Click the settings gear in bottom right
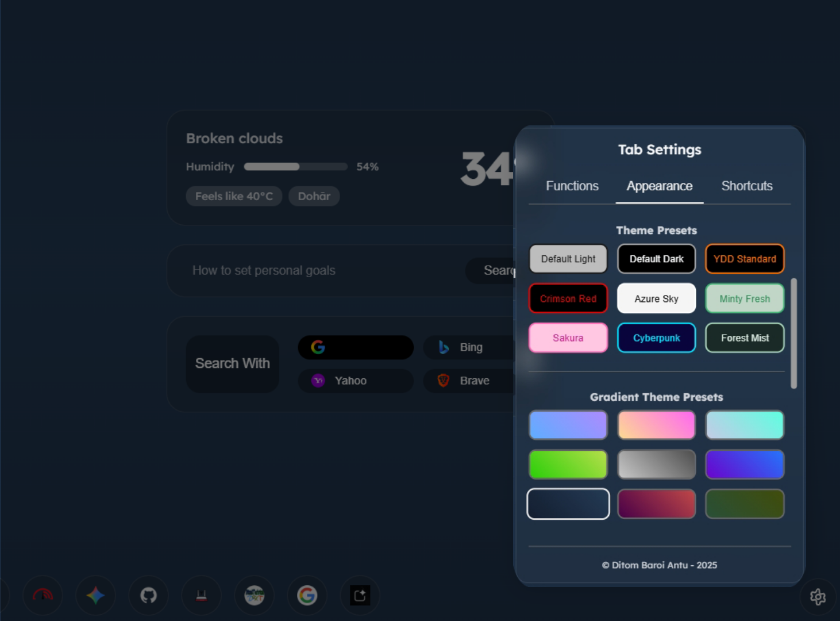This screenshot has height=621, width=840. 818,597
